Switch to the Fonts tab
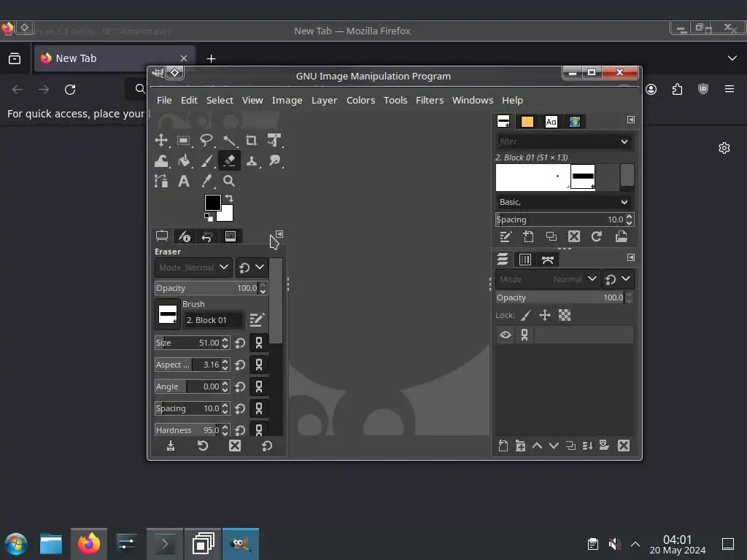The width and height of the screenshot is (747, 560). pyautogui.click(x=551, y=122)
